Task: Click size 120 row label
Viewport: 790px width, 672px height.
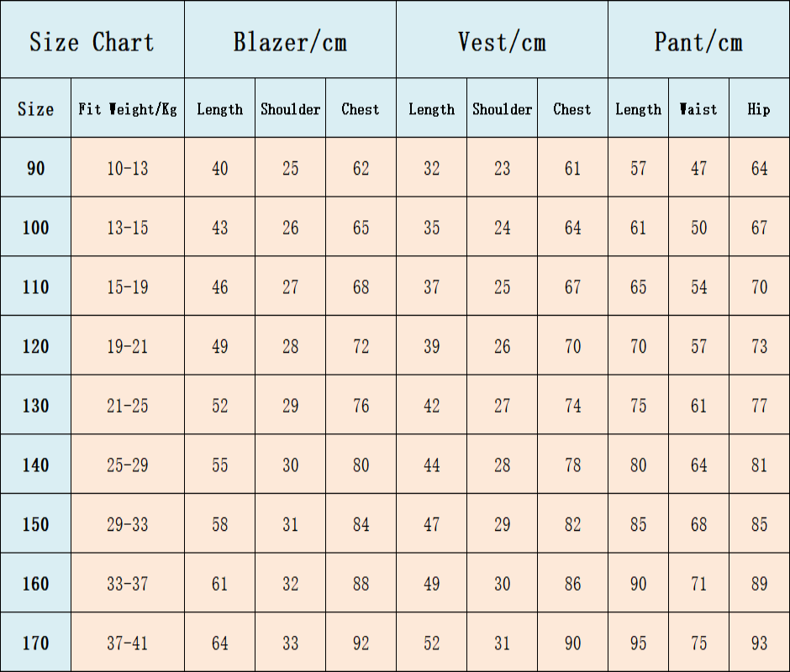Action: coord(36,345)
